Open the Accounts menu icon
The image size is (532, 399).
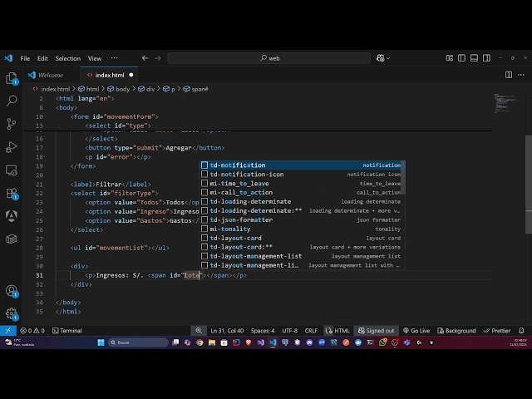click(x=12, y=291)
